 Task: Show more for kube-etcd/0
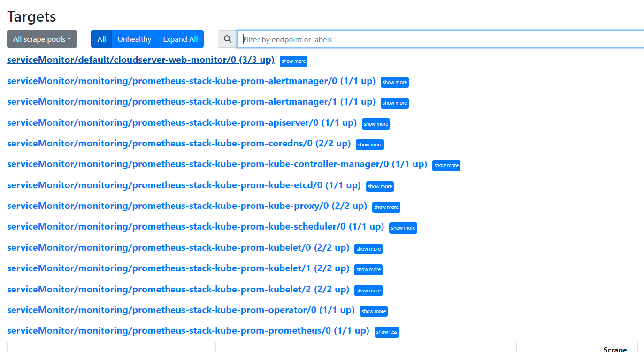tap(380, 186)
